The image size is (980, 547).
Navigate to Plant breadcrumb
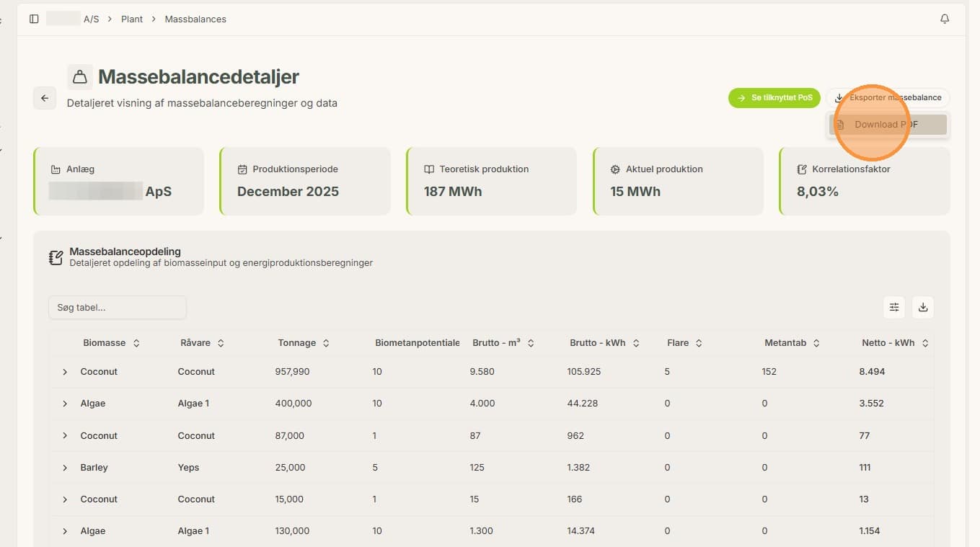pos(132,19)
